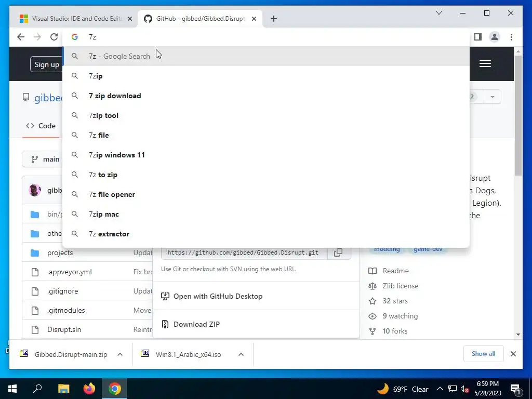Close the GitHub Gibbed.Disrupt tab
The image size is (532, 399).
(254, 19)
